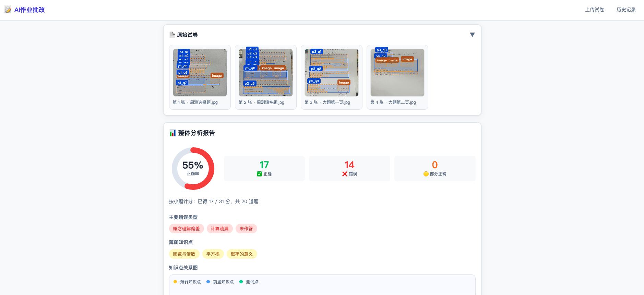Click file name 大题第一页.jpg caption

pyautogui.click(x=336, y=102)
